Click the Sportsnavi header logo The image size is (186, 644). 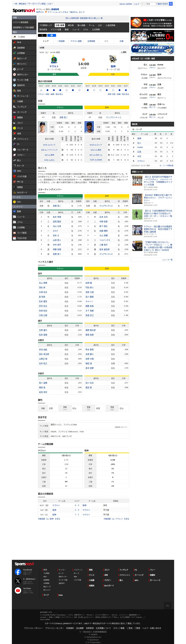(24, 10)
